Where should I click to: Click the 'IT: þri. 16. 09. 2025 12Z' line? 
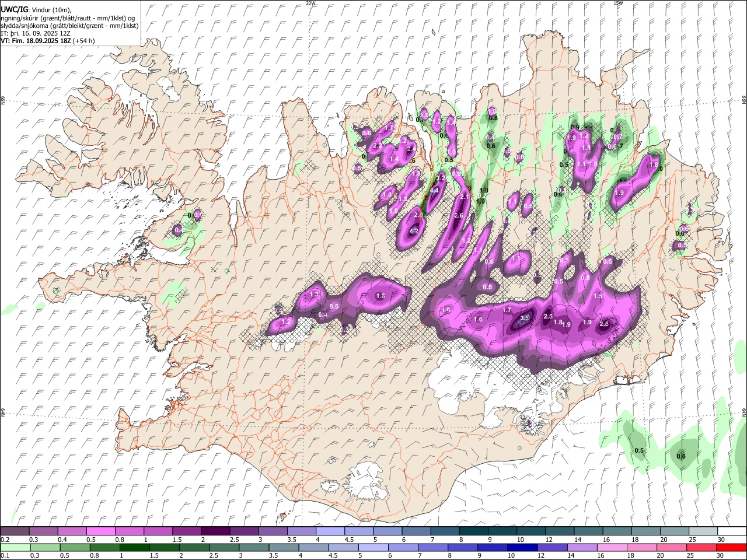(35, 33)
